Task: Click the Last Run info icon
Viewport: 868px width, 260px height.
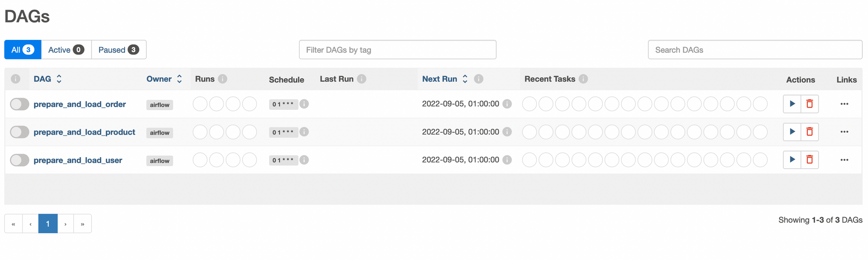Action: 362,79
